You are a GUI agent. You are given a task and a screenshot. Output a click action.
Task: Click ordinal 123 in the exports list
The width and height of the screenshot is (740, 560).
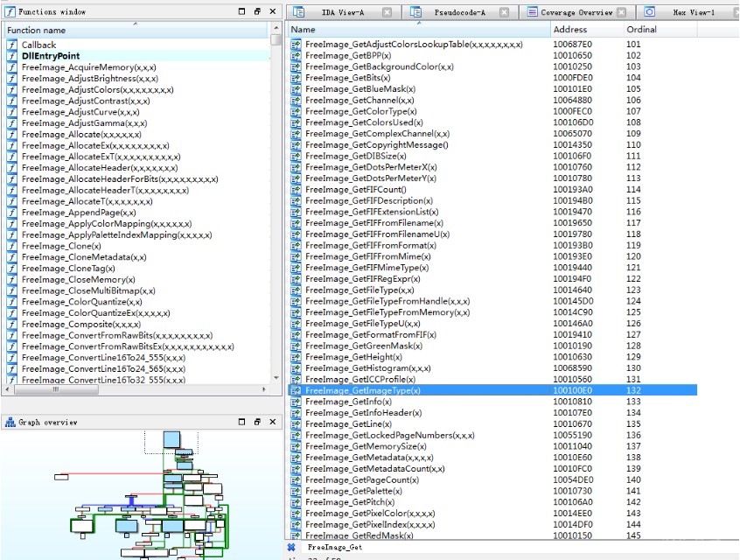click(x=634, y=290)
